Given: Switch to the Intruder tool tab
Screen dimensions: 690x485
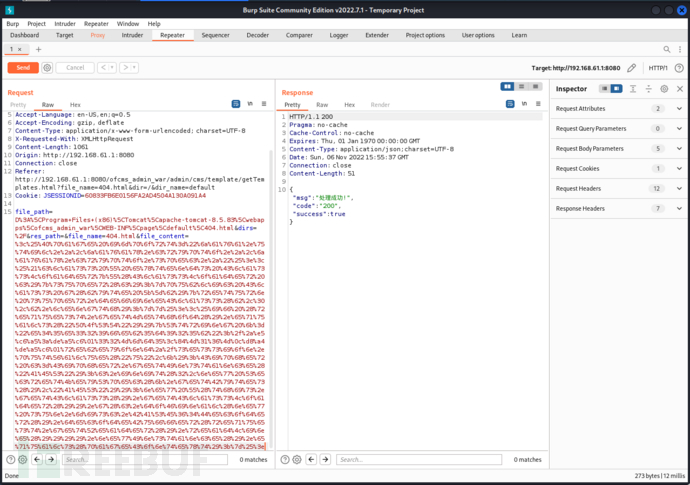Looking at the screenshot, I should tap(132, 35).
